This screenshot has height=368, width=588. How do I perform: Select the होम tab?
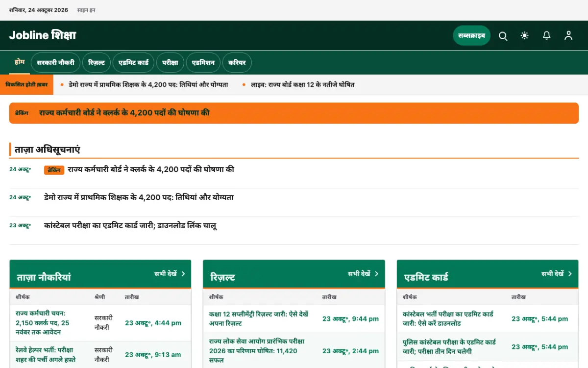(20, 62)
